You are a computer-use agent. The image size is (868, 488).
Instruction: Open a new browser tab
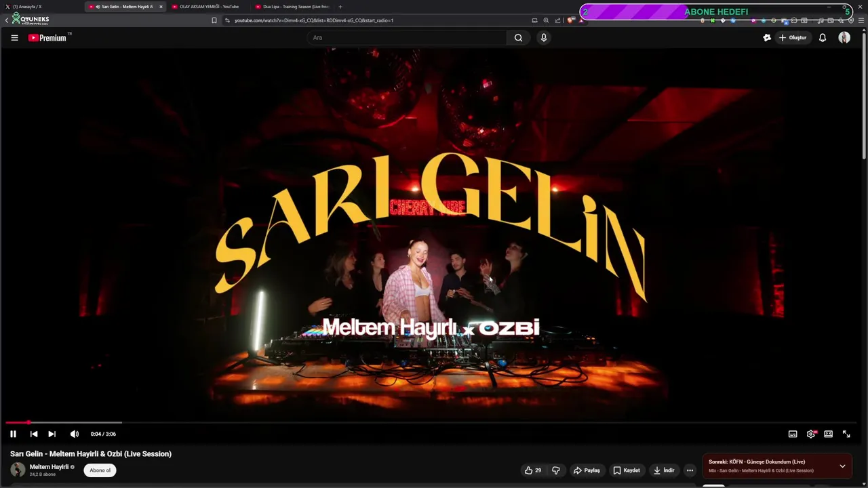tap(340, 7)
